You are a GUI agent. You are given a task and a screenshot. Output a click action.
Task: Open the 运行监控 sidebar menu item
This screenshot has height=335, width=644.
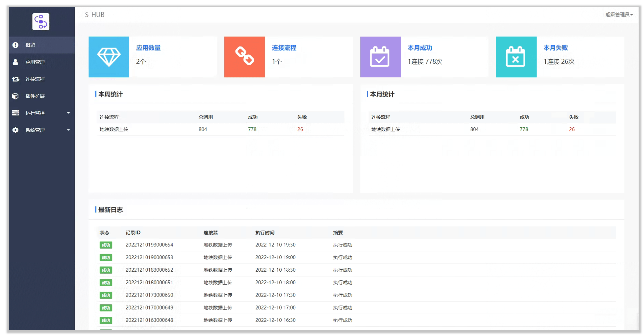click(42, 113)
